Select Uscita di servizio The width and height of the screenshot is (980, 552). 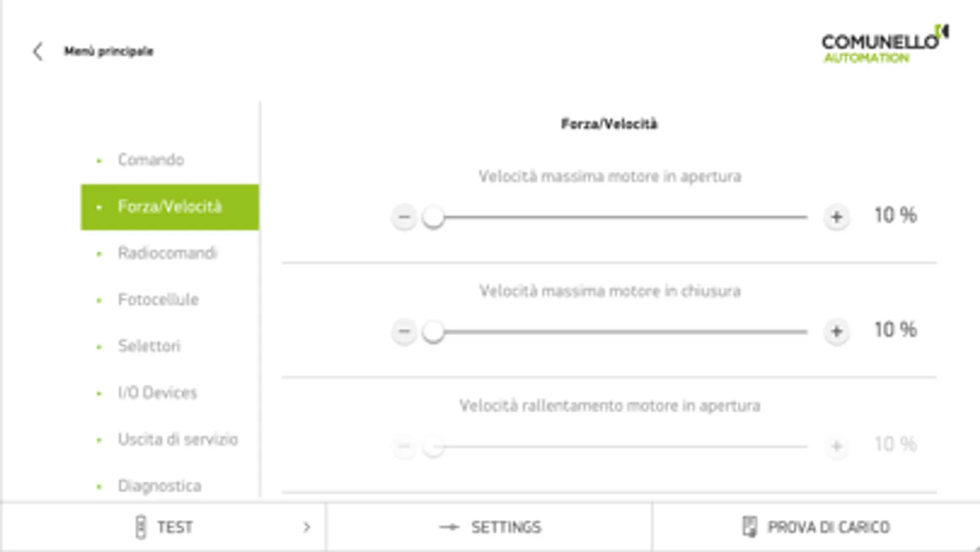pos(178,440)
